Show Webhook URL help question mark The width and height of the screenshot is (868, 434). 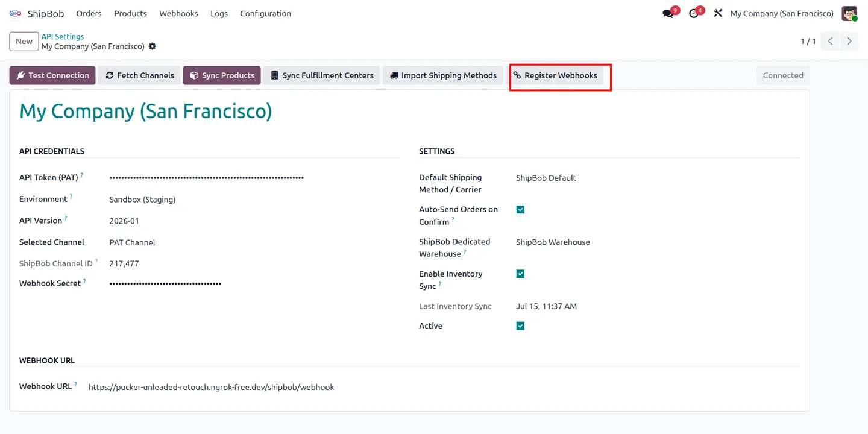point(75,384)
